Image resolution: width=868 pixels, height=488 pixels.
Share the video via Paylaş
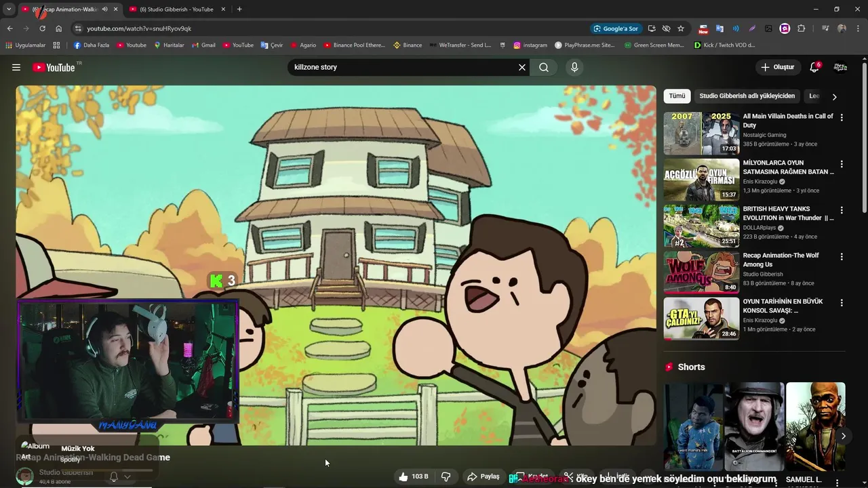(x=484, y=476)
